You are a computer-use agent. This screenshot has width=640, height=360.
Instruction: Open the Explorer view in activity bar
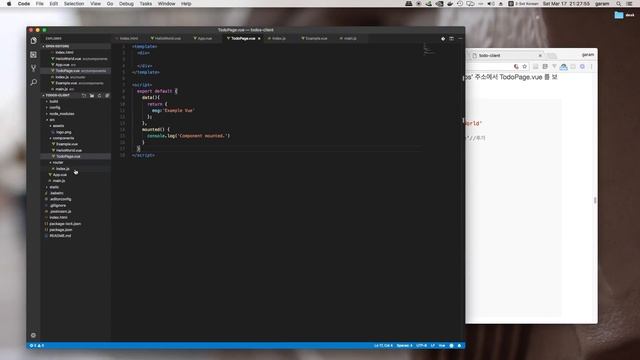[x=33, y=41]
